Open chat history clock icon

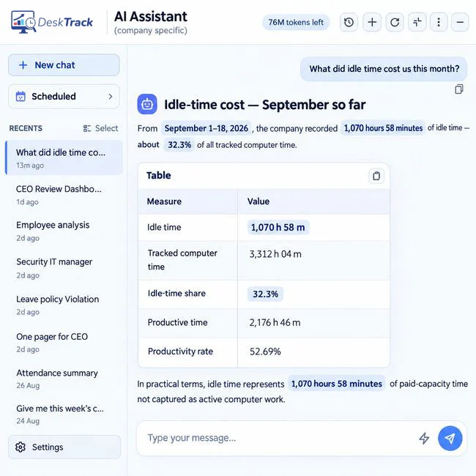349,22
